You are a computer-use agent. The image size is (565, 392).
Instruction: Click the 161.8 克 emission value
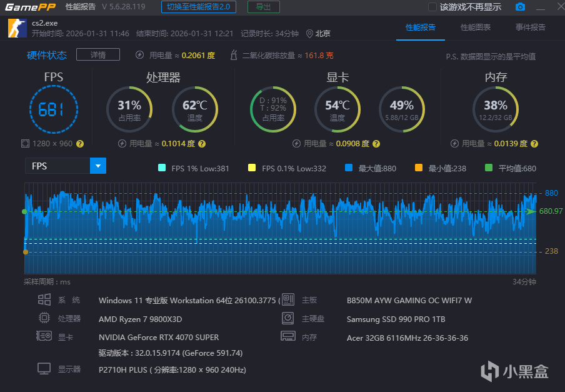[x=319, y=56]
